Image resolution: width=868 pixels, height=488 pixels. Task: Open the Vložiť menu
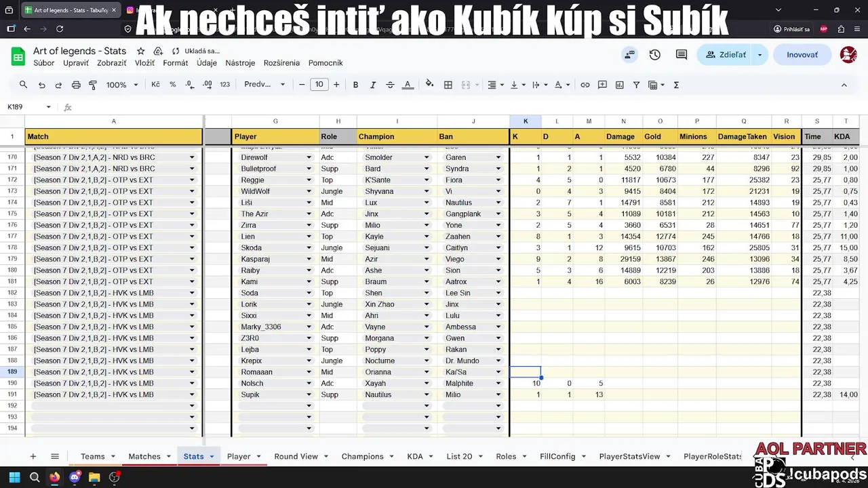(x=144, y=63)
